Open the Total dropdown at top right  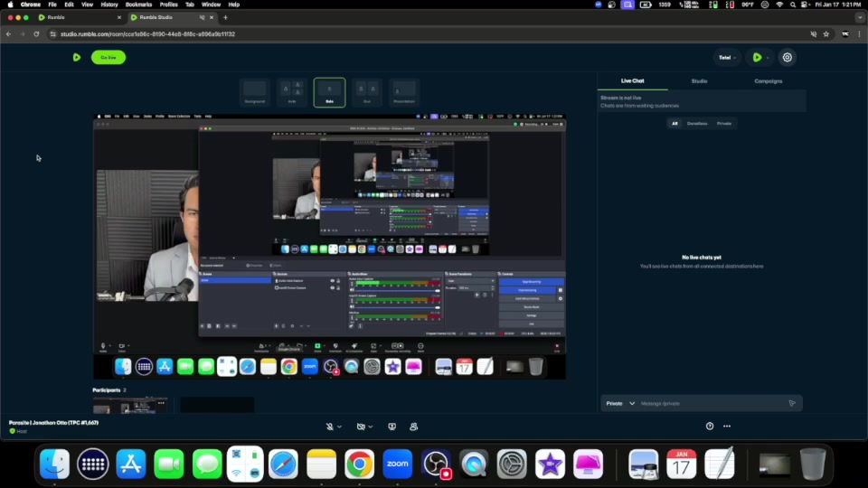pyautogui.click(x=727, y=57)
